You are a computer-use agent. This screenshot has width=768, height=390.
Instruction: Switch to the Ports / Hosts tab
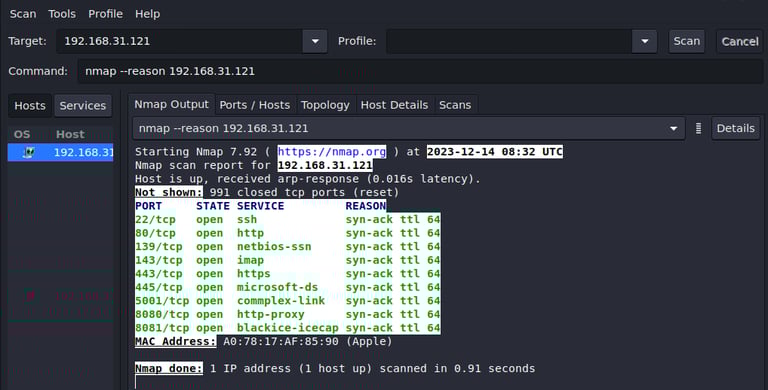point(255,105)
